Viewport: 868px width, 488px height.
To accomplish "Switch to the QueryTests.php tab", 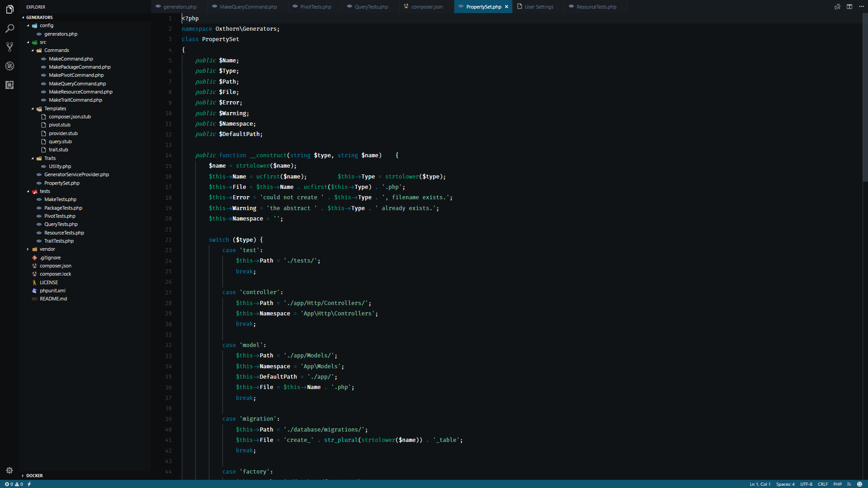I will click(371, 7).
